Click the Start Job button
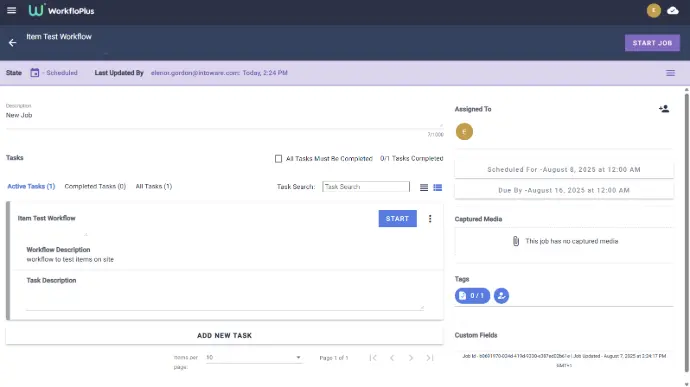Image resolution: width=690 pixels, height=387 pixels. tap(652, 43)
